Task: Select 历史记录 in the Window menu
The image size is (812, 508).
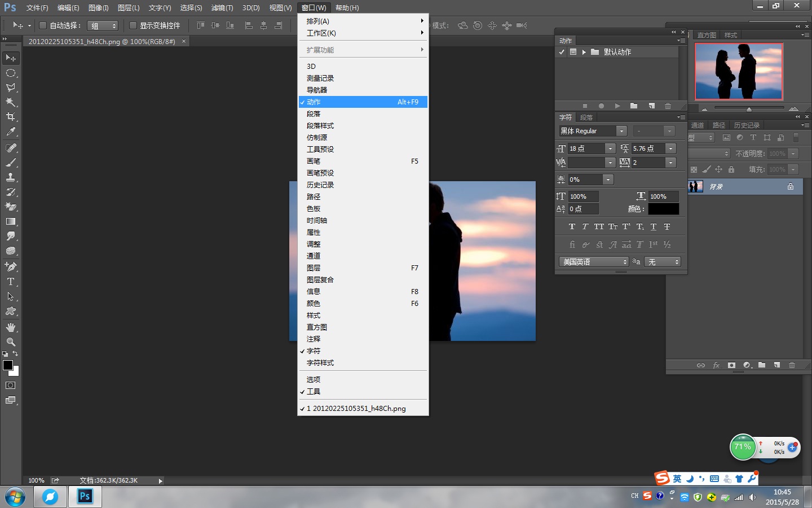Action: [363, 185]
